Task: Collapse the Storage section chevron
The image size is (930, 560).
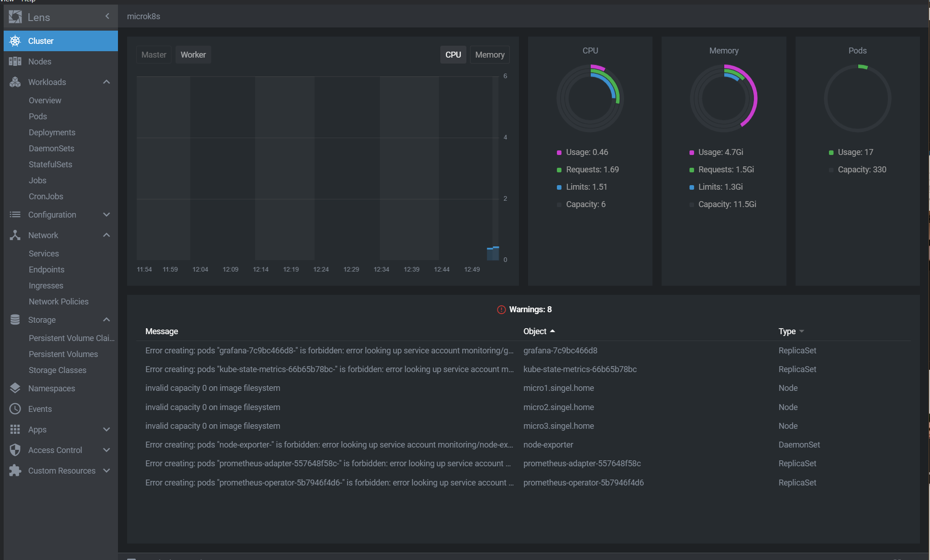Action: click(107, 320)
